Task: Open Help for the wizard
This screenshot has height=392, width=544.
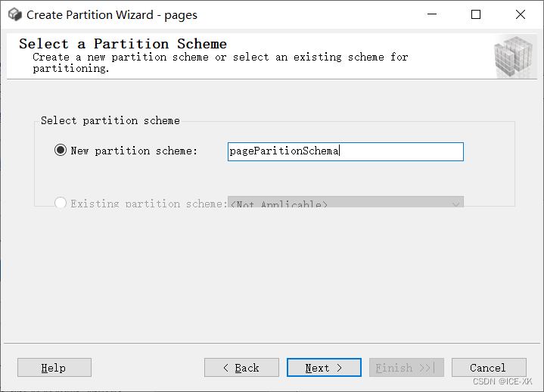Action: tap(54, 368)
